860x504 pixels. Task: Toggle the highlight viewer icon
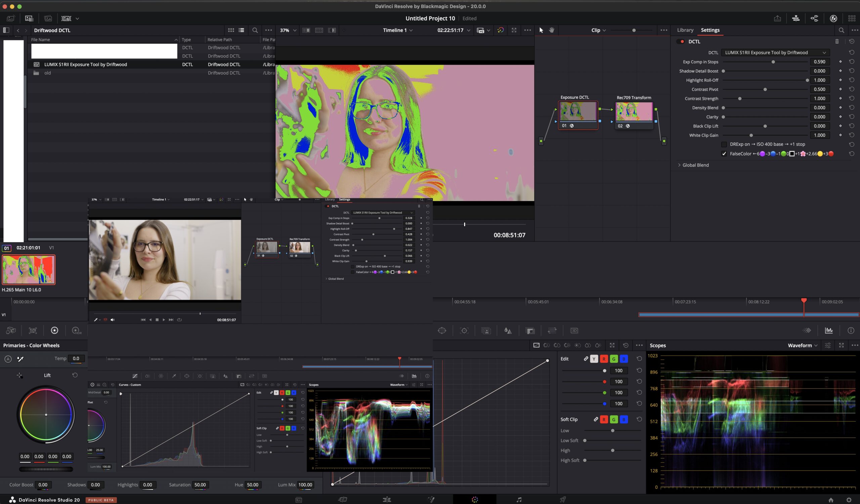pyautogui.click(x=332, y=30)
